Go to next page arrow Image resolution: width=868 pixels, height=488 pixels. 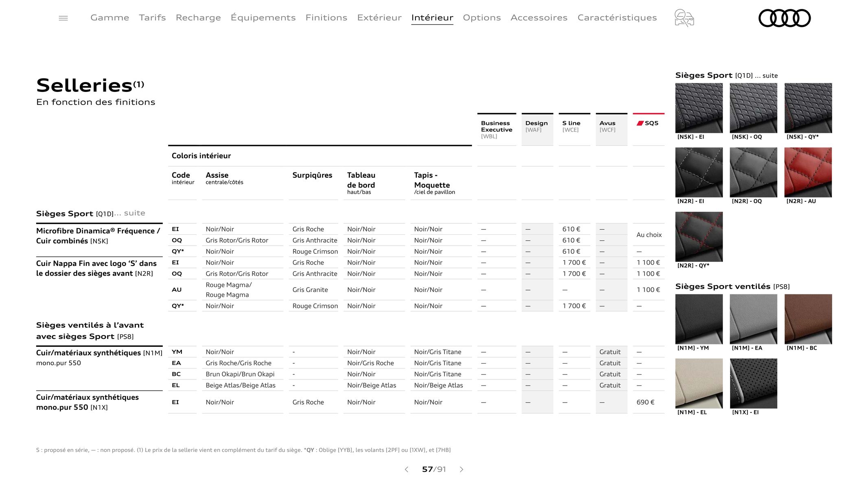pos(461,469)
